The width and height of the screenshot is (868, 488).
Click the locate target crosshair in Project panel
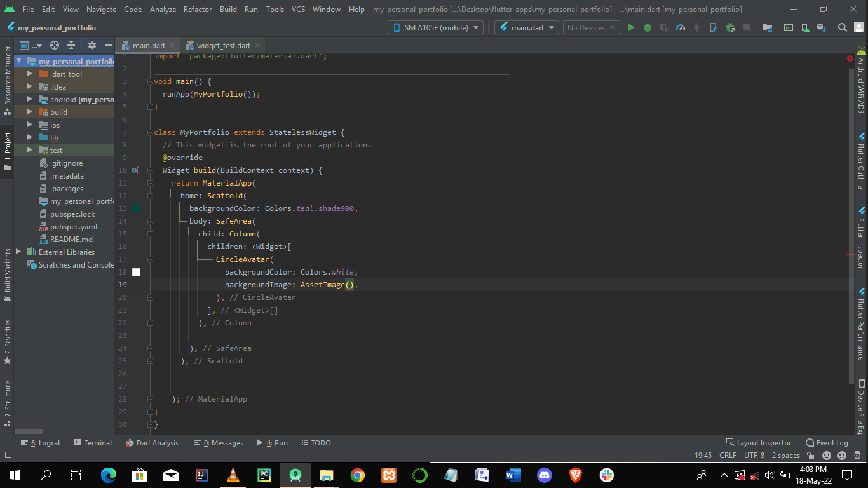(x=55, y=45)
